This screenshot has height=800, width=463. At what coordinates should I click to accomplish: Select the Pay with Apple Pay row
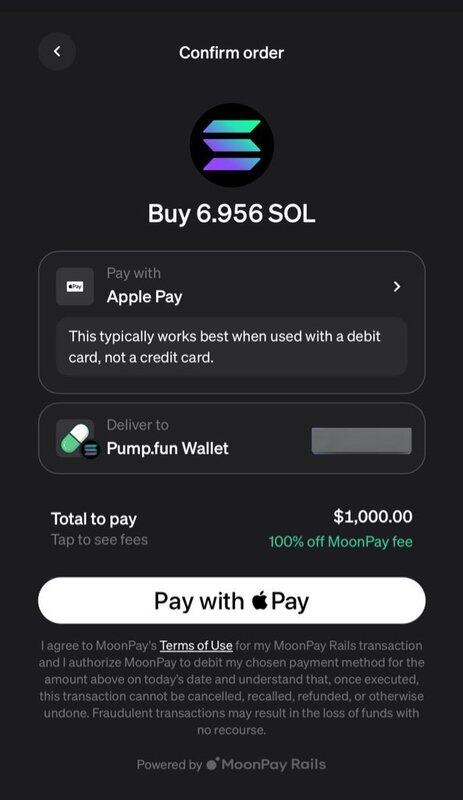click(x=232, y=287)
